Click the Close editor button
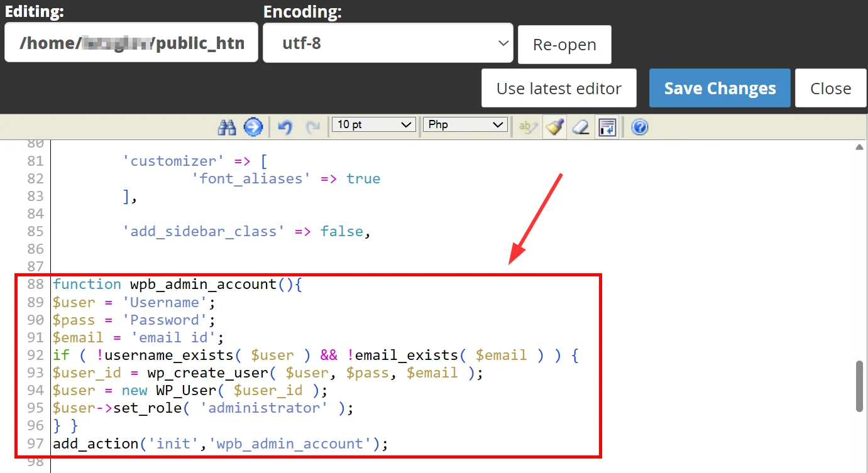Image resolution: width=868 pixels, height=473 pixels. click(x=830, y=89)
